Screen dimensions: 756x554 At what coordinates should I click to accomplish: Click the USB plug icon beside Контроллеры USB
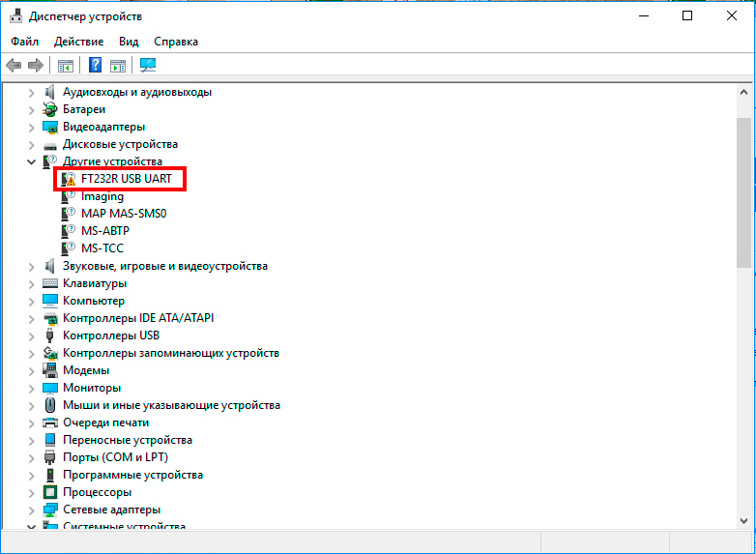point(49,335)
